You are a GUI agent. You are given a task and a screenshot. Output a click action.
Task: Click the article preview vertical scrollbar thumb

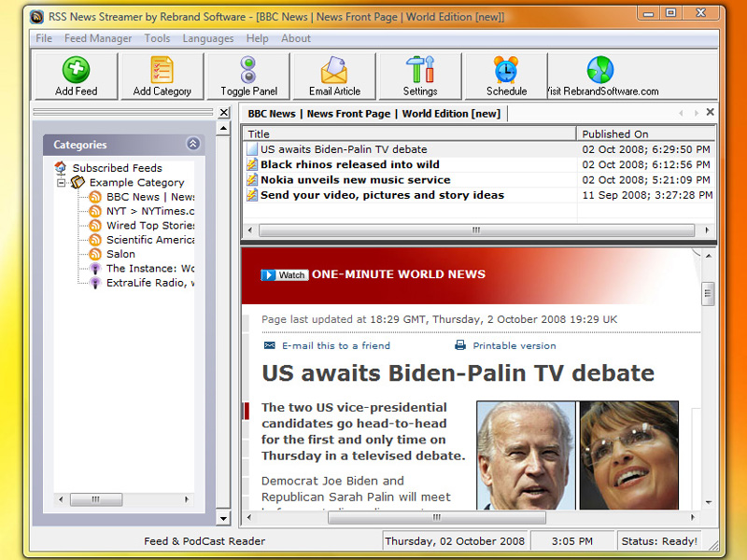point(708,293)
